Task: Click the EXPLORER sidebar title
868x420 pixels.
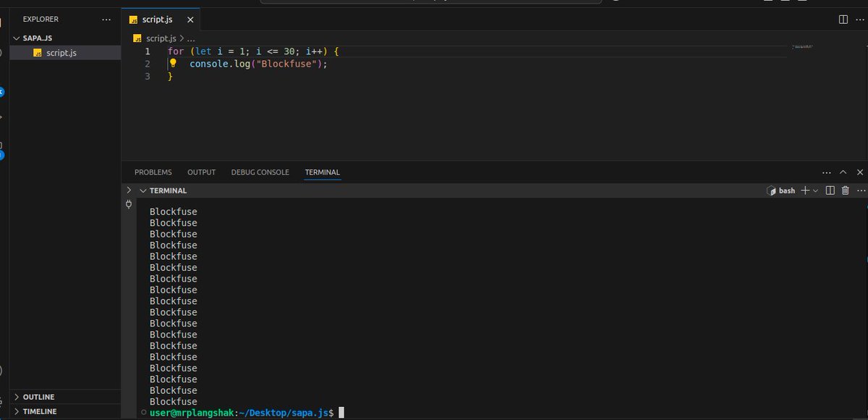Action: (41, 20)
